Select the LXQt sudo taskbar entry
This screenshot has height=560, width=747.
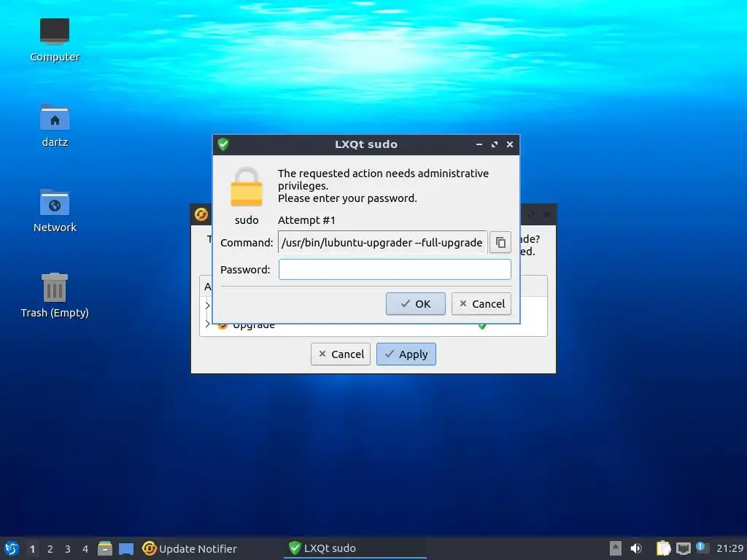tap(355, 548)
